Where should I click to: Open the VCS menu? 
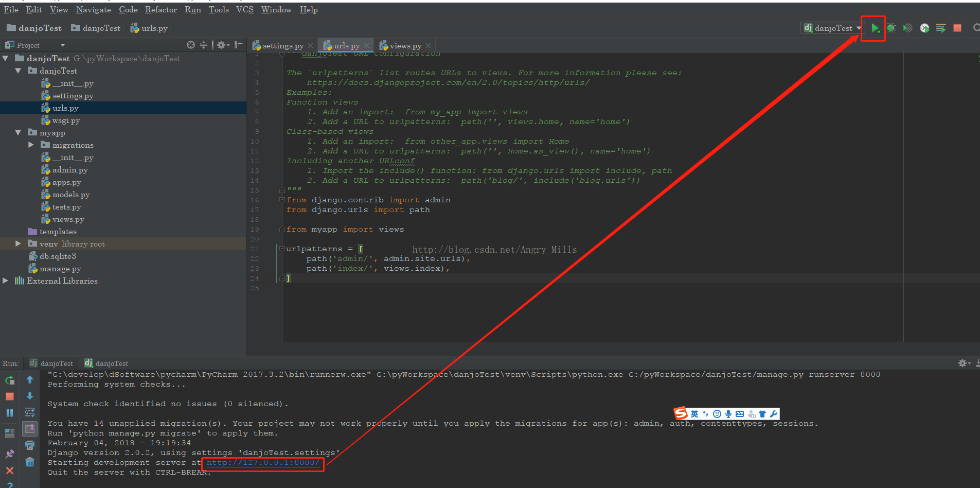pos(244,10)
